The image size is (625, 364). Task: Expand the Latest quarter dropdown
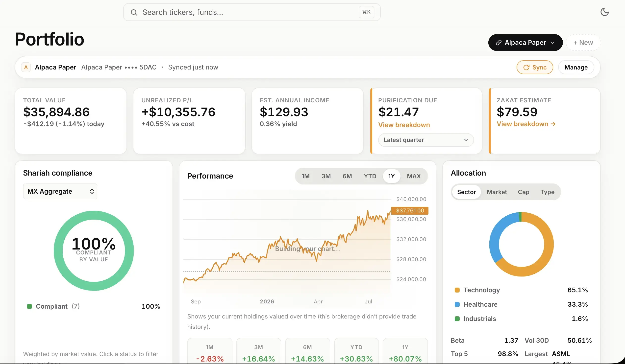tap(426, 140)
